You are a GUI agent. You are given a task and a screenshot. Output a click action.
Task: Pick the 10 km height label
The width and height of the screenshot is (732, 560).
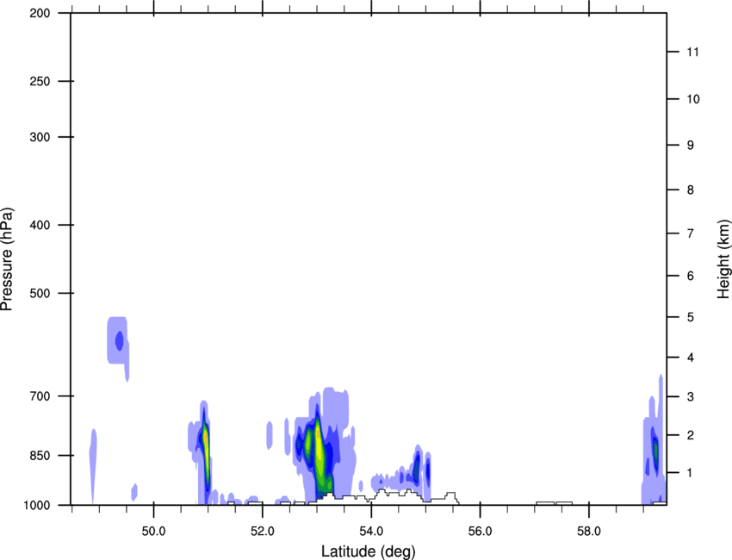point(692,99)
